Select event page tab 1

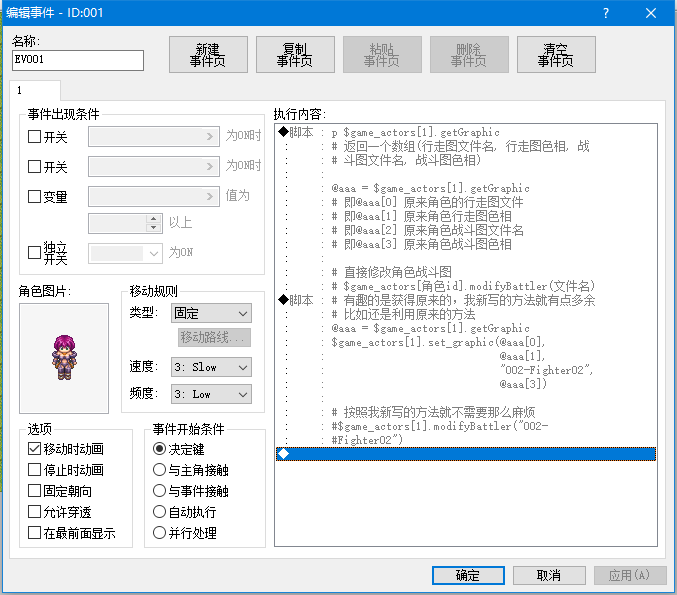35,90
